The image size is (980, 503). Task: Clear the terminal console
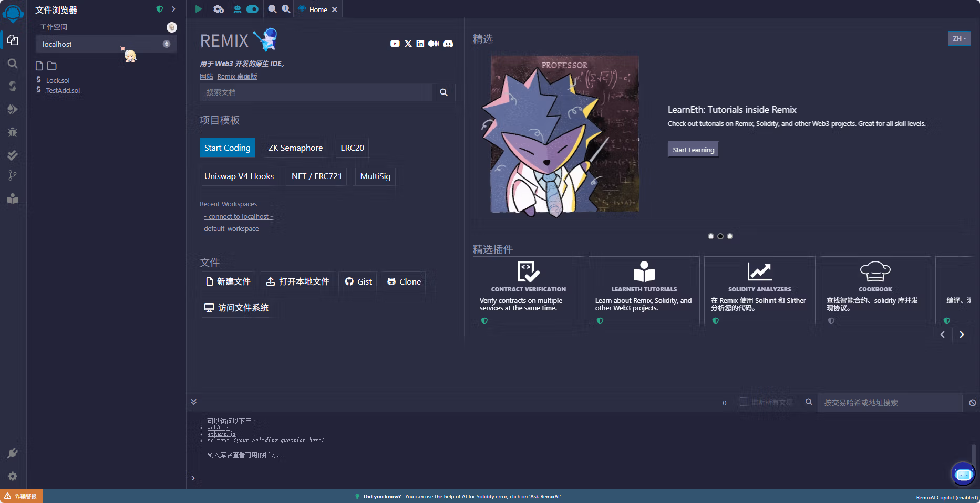coord(973,403)
